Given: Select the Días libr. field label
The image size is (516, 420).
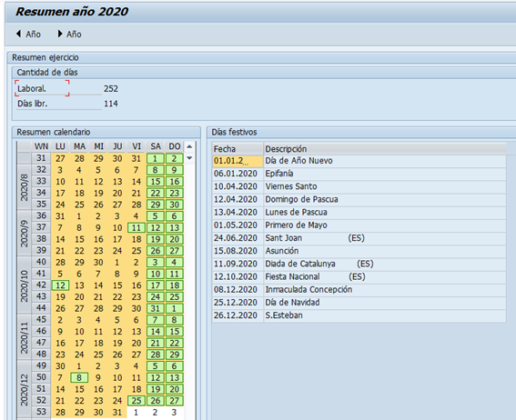Looking at the screenshot, I should (x=32, y=104).
